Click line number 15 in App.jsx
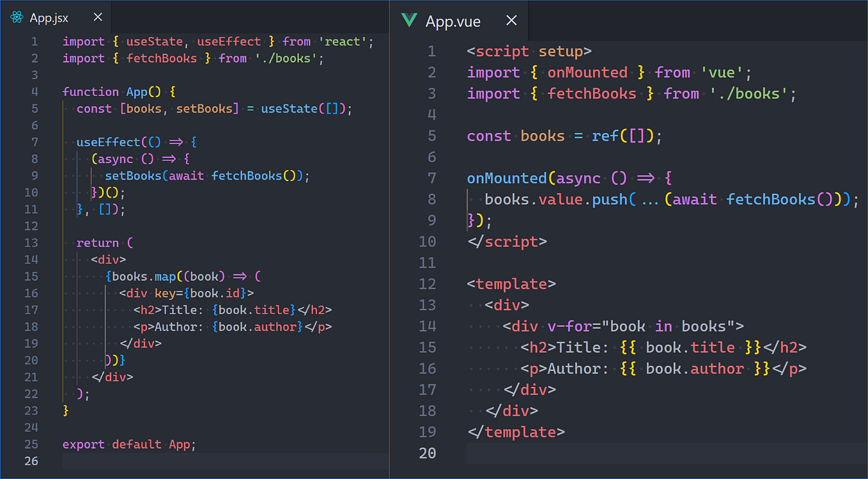The image size is (868, 479). [31, 276]
